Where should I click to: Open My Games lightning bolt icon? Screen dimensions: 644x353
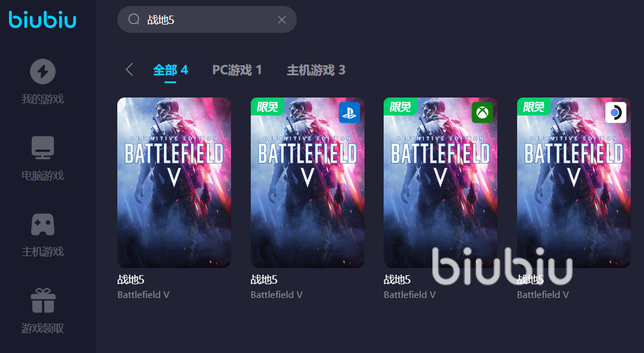click(42, 71)
